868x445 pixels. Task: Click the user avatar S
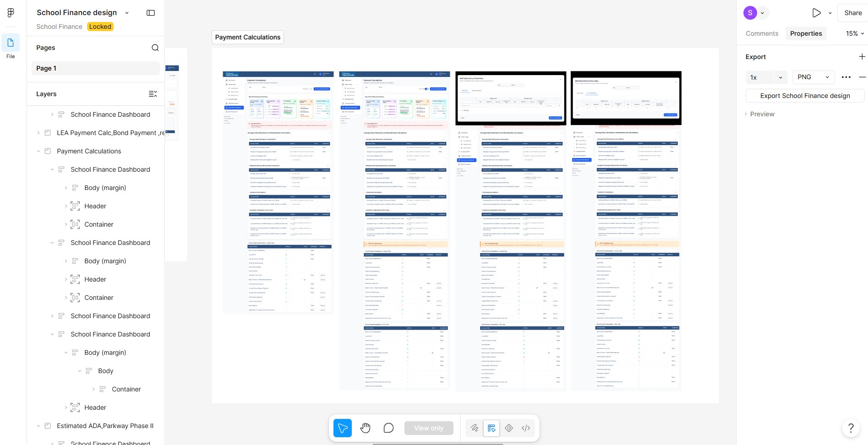[x=750, y=13]
